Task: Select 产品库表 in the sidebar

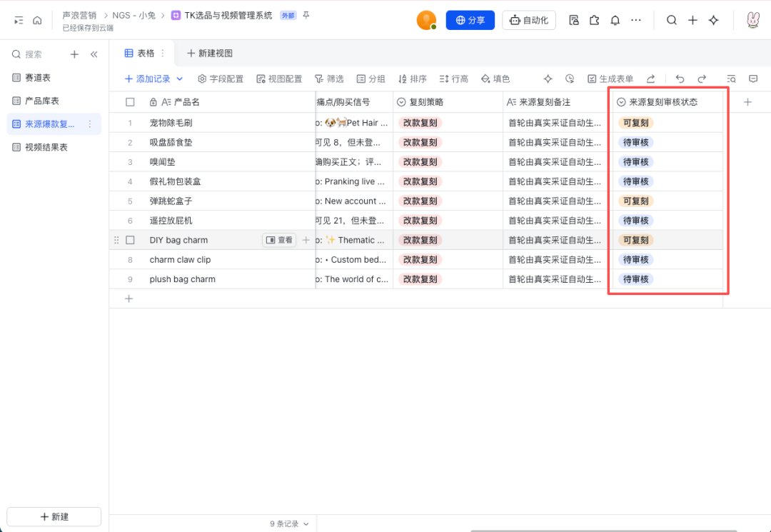Action: (42, 101)
